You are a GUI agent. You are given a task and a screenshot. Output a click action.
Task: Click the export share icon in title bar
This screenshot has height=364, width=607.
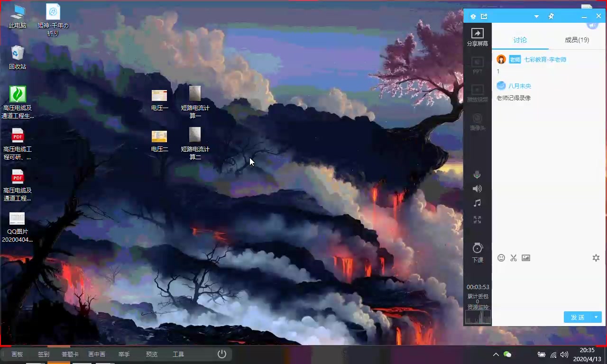pyautogui.click(x=484, y=16)
